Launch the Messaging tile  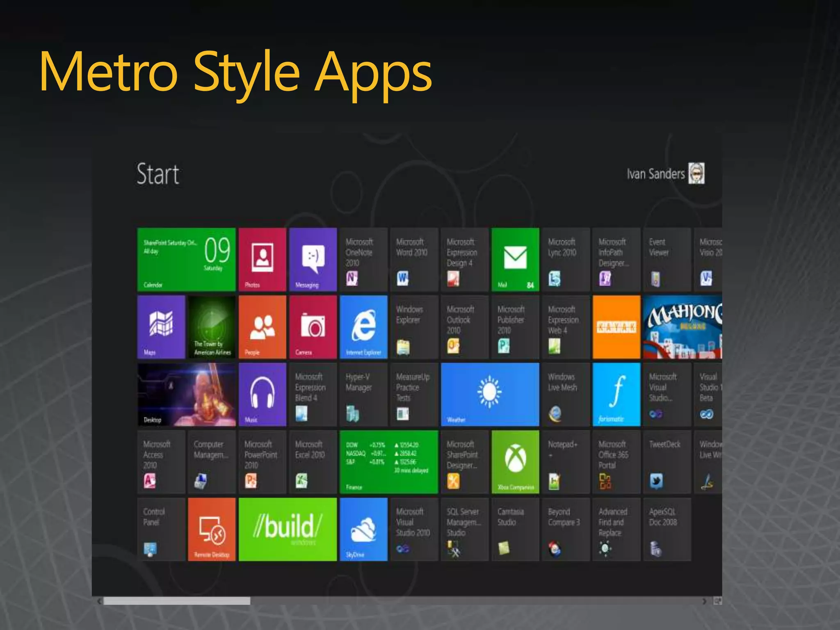click(x=313, y=259)
